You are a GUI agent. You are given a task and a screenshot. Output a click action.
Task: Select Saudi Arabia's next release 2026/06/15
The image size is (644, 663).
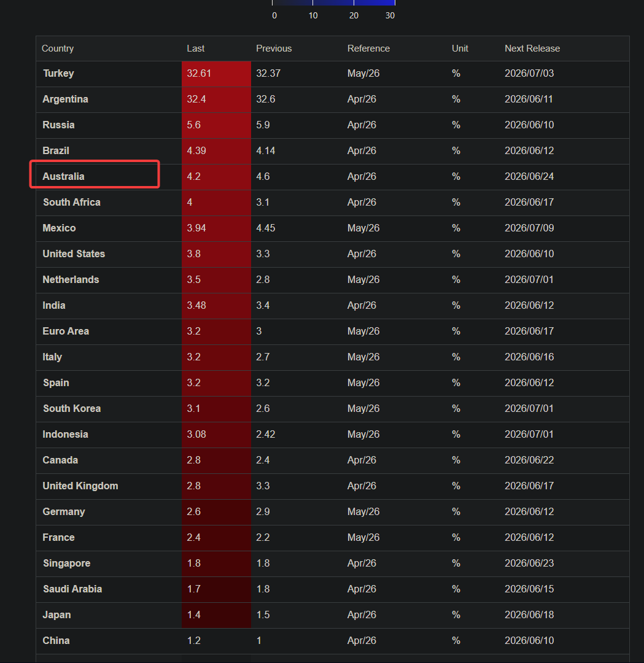click(529, 589)
